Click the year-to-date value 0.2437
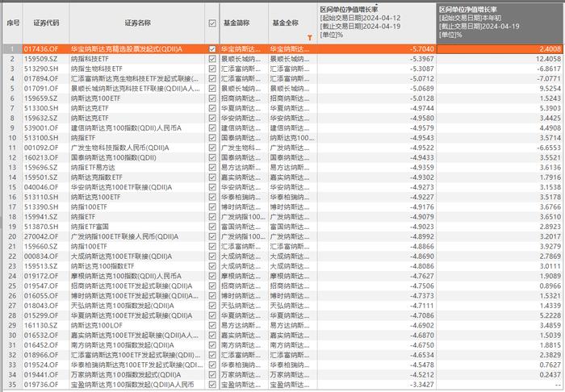Image resolution: width=565 pixels, height=392 pixels. point(550,375)
